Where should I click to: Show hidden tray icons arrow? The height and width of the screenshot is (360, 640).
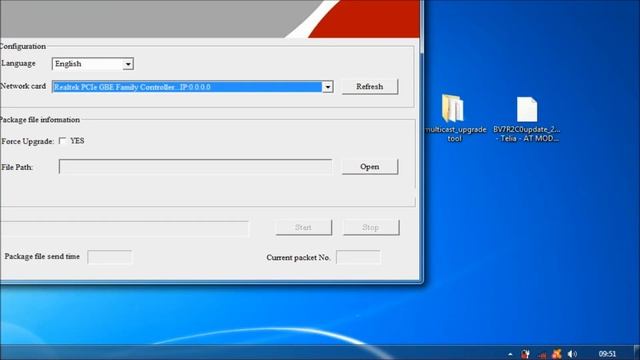510,354
